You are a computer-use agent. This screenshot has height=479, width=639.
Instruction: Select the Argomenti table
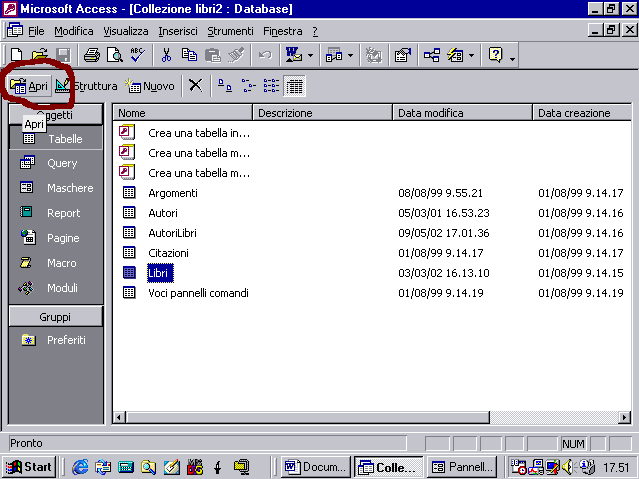point(173,193)
